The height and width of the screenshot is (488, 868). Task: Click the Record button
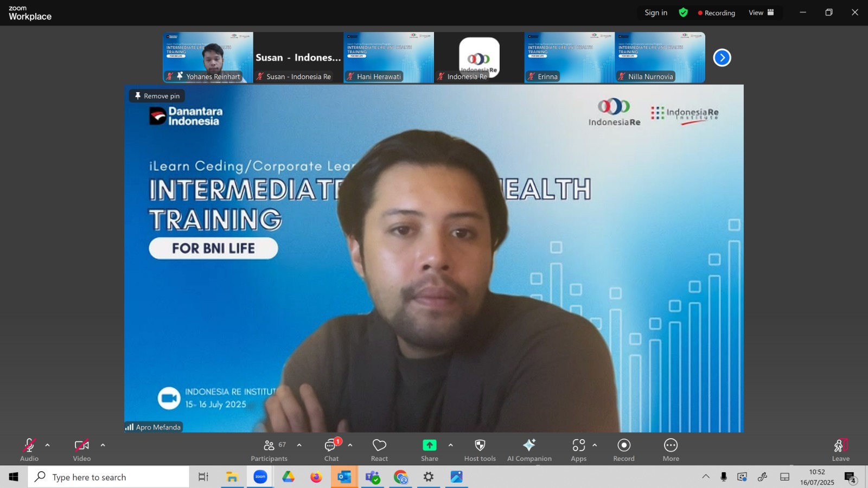pos(624,450)
